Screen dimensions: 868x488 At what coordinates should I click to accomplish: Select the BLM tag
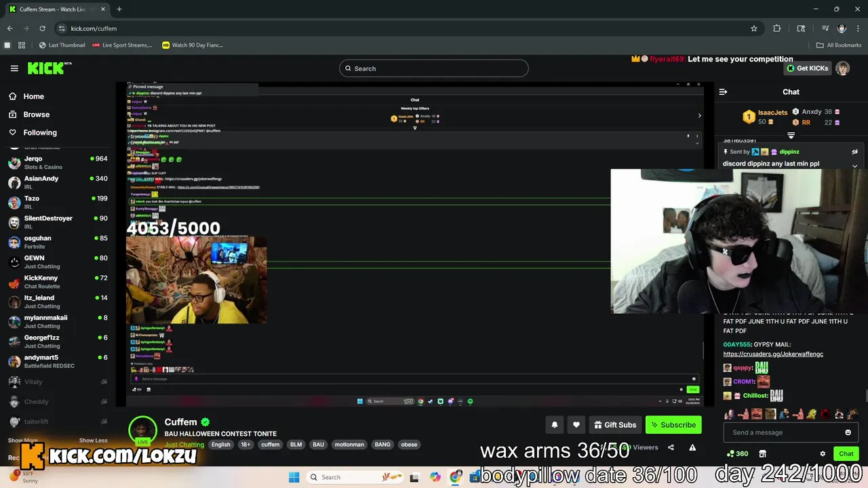click(x=296, y=445)
